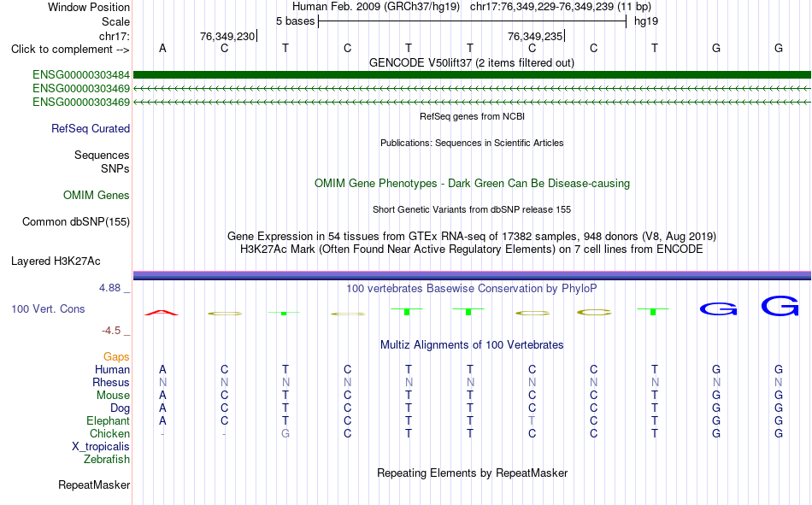This screenshot has height=505, width=812.
Task: Click the 'RefSeq Curated' track label
Action: (90, 128)
